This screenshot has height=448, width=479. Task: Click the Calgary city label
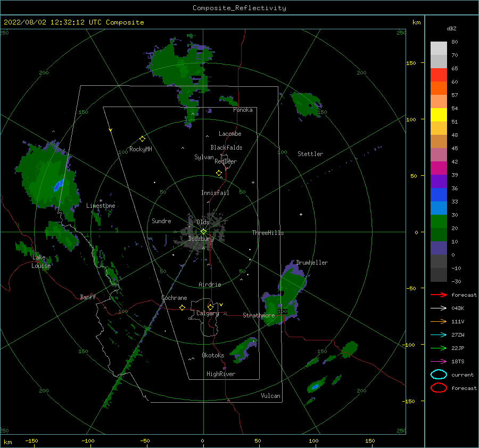[208, 313]
